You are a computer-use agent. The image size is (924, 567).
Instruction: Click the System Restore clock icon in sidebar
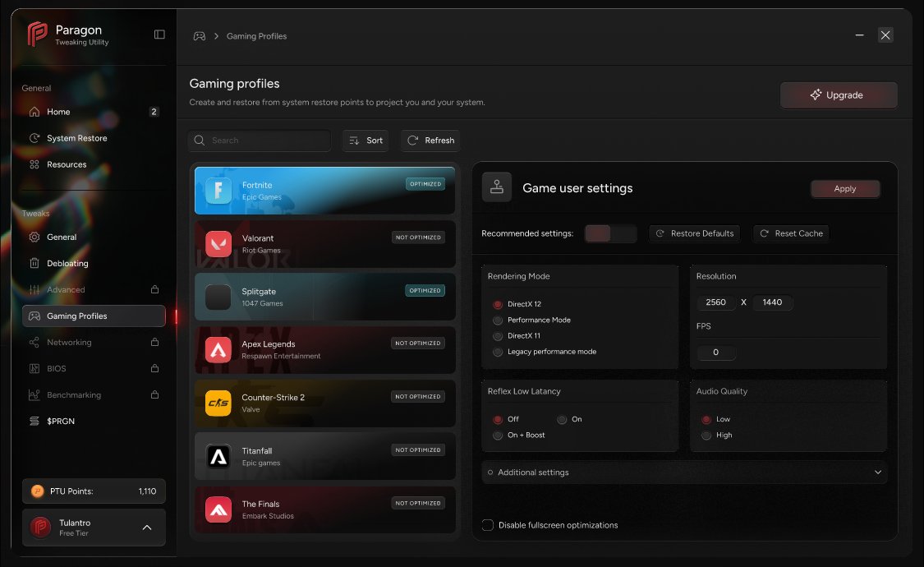[x=34, y=138]
